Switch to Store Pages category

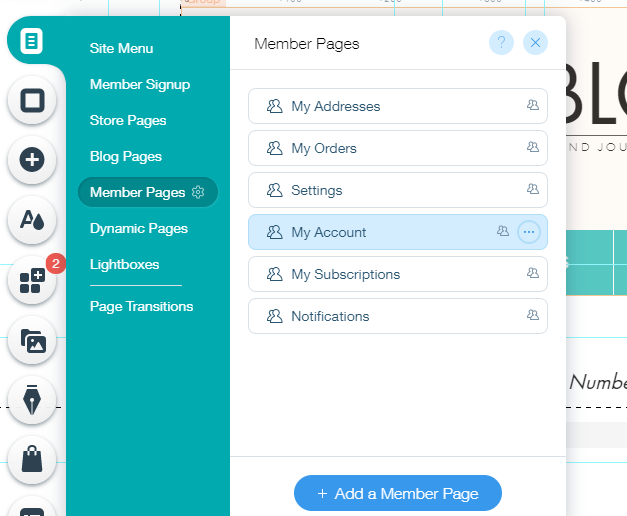pyautogui.click(x=128, y=120)
